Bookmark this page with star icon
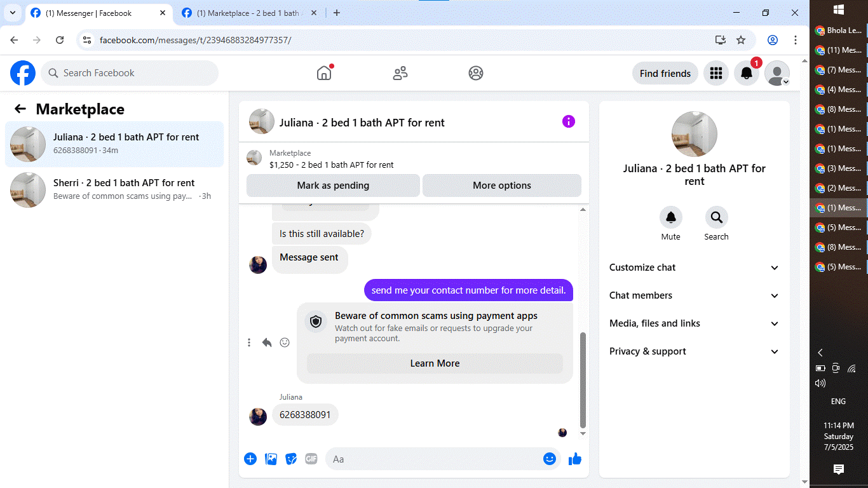The image size is (868, 488). point(741,40)
